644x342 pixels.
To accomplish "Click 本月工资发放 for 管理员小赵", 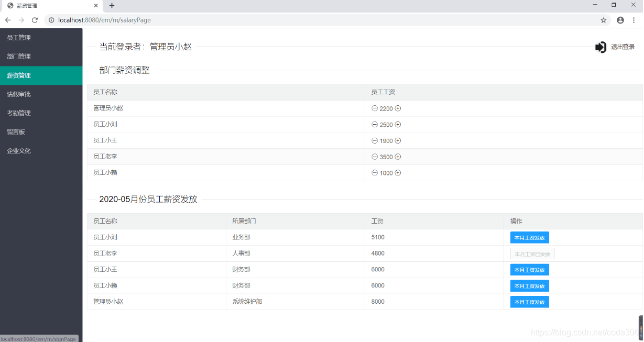I will point(530,302).
